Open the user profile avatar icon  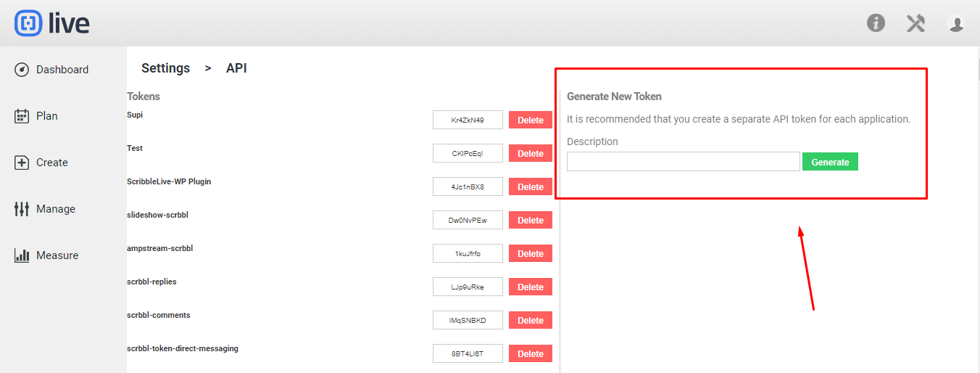tap(956, 23)
